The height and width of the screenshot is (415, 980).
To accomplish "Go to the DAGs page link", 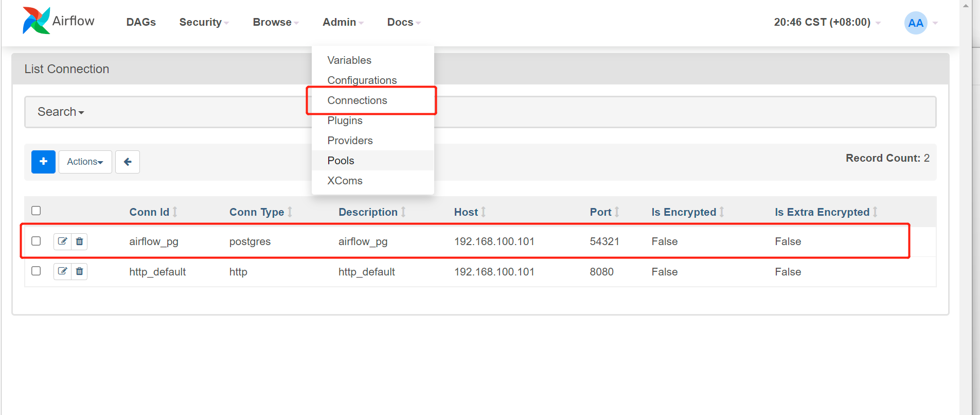I will tap(141, 22).
